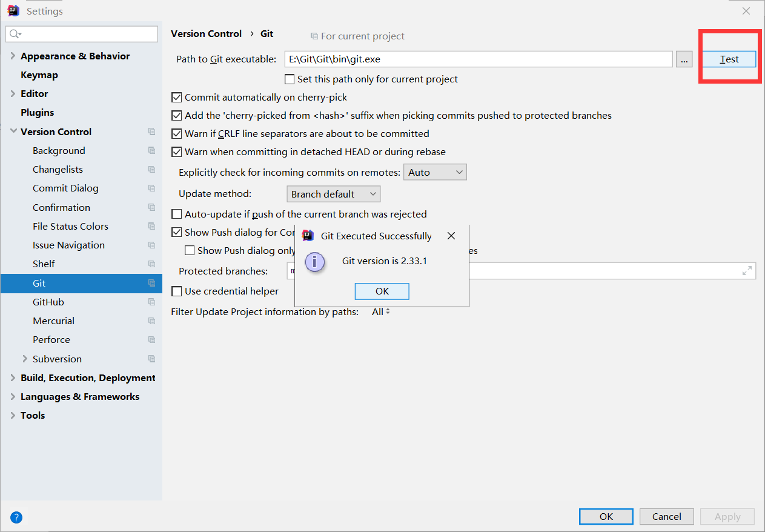Collapse the Version Control section
The image size is (765, 532).
click(13, 131)
